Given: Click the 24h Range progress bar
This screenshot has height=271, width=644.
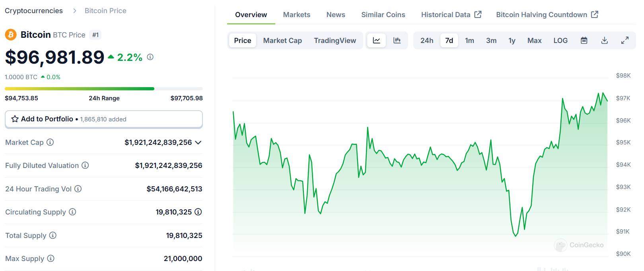Looking at the screenshot, I should coord(104,89).
